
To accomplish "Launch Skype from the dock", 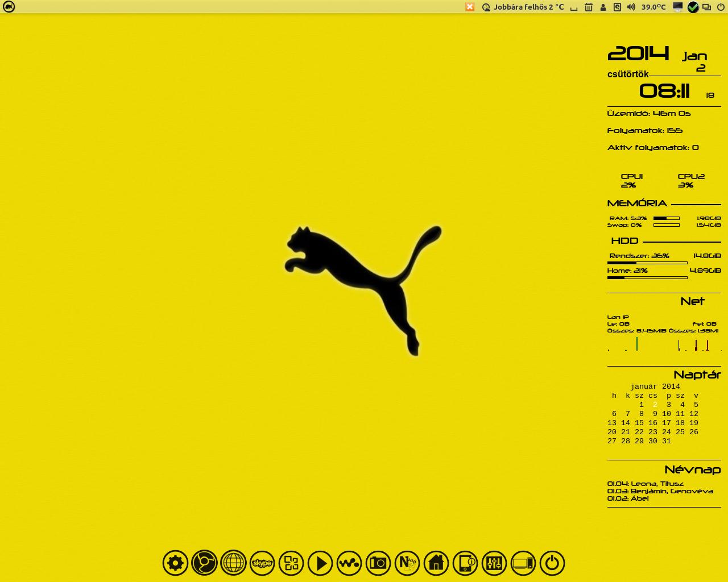I will 262,563.
